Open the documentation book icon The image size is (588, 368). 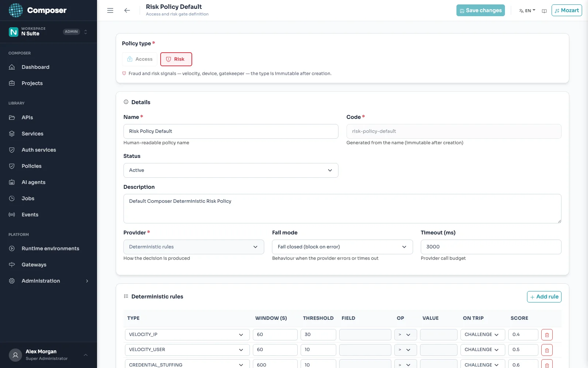click(x=544, y=11)
